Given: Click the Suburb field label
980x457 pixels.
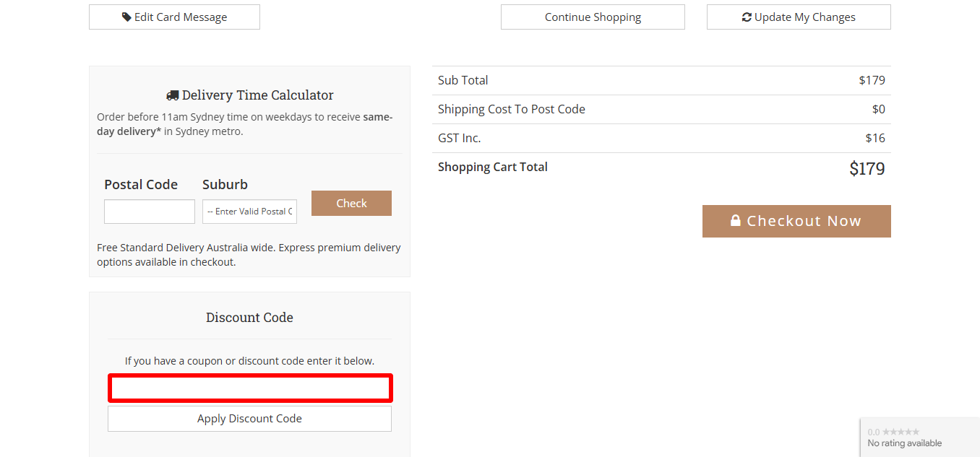Looking at the screenshot, I should click(225, 185).
